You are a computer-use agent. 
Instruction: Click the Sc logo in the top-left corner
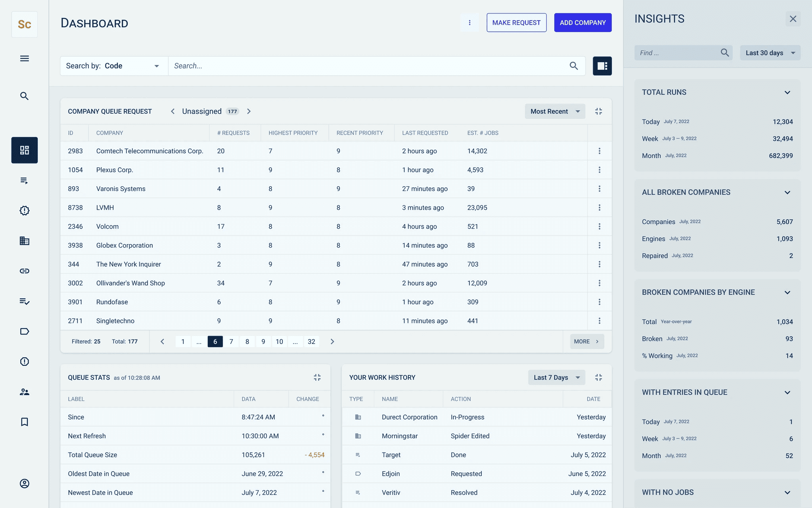click(x=25, y=25)
